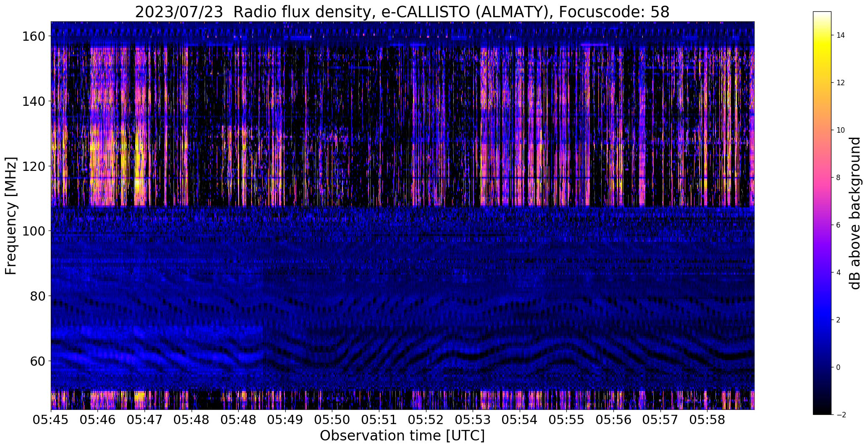Click the 05:46 time tick label
Screen dimensions: 868x448
98,420
